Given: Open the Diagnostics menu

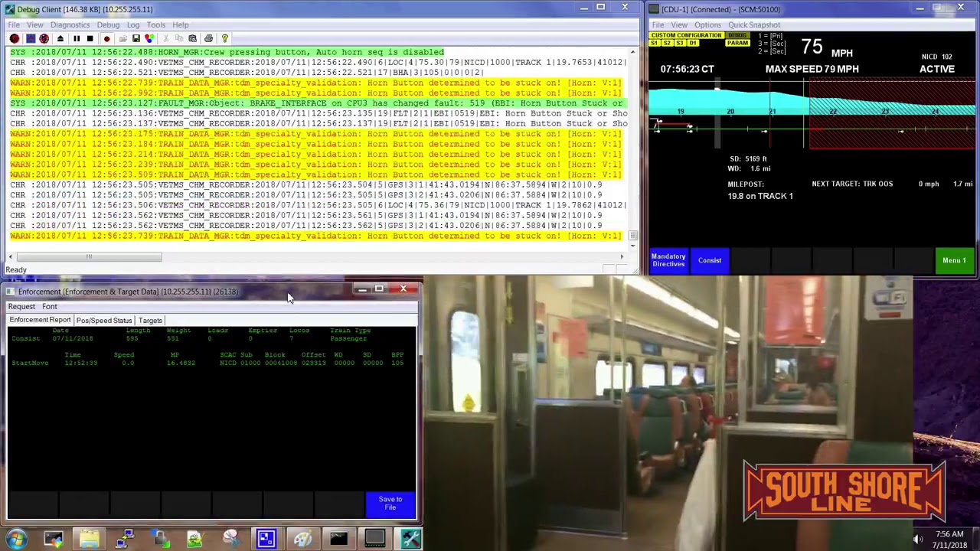Looking at the screenshot, I should tap(70, 24).
